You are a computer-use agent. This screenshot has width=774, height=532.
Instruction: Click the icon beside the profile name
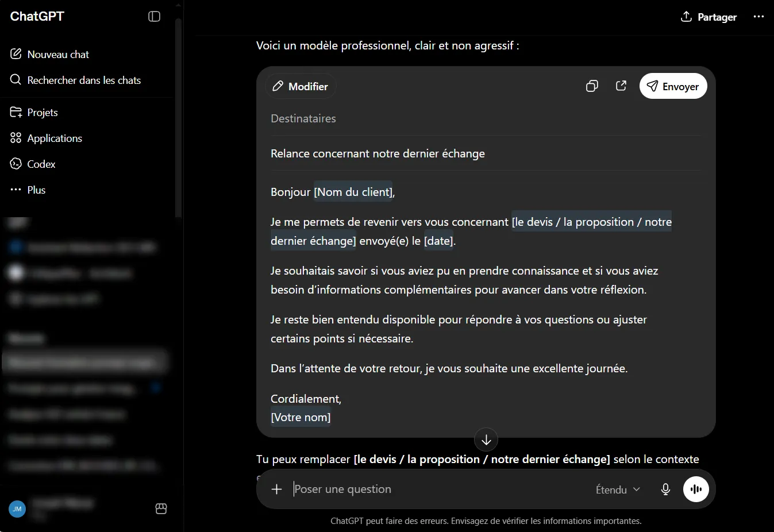(x=161, y=508)
